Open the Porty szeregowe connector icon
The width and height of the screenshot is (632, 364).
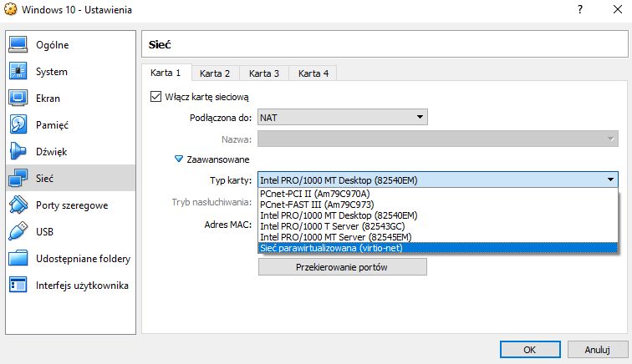pyautogui.click(x=18, y=205)
